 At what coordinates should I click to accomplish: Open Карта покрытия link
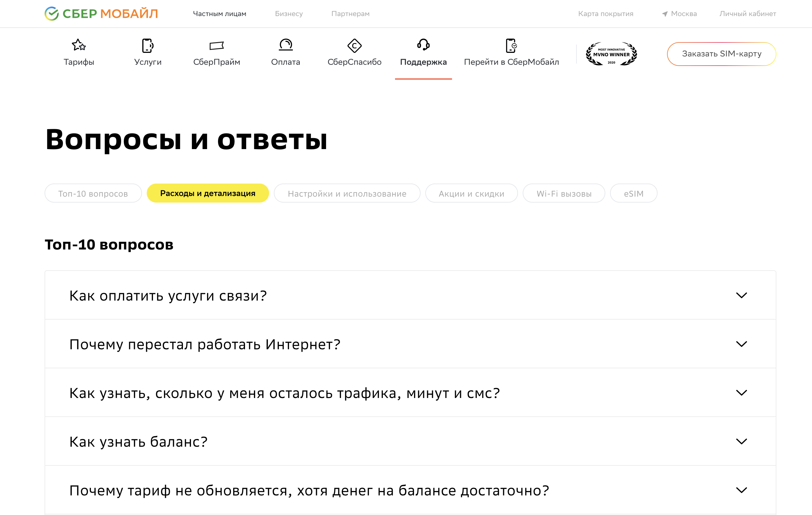(606, 13)
